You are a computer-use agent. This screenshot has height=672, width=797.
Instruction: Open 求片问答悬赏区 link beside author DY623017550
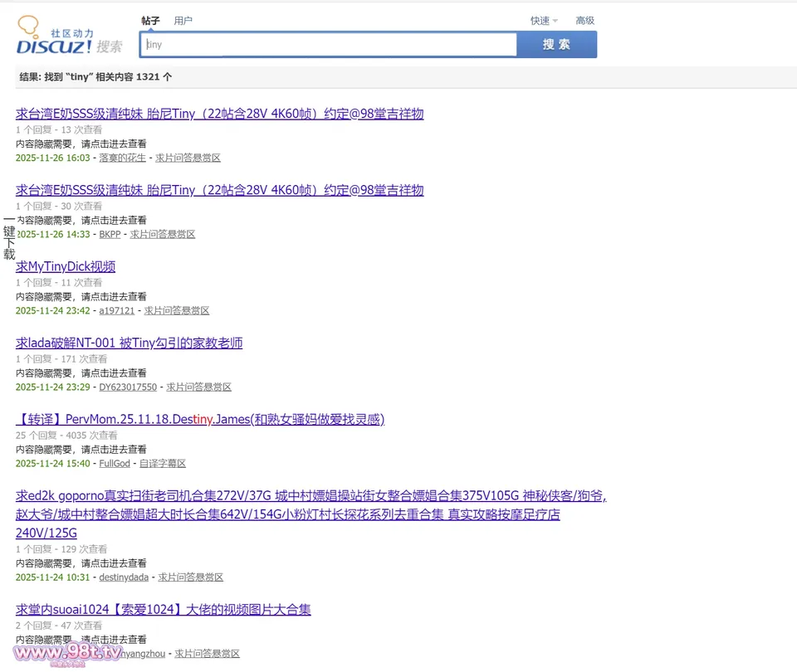pyautogui.click(x=198, y=387)
